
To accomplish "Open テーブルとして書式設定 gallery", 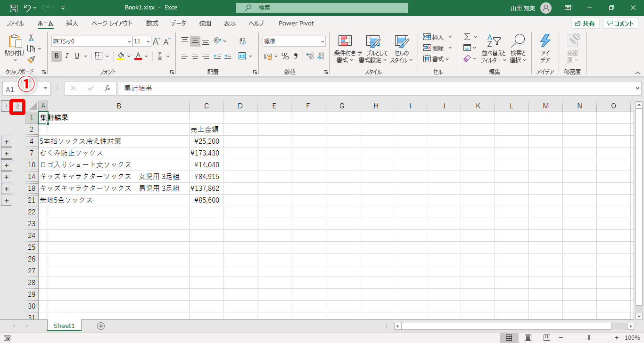I will pos(372,49).
